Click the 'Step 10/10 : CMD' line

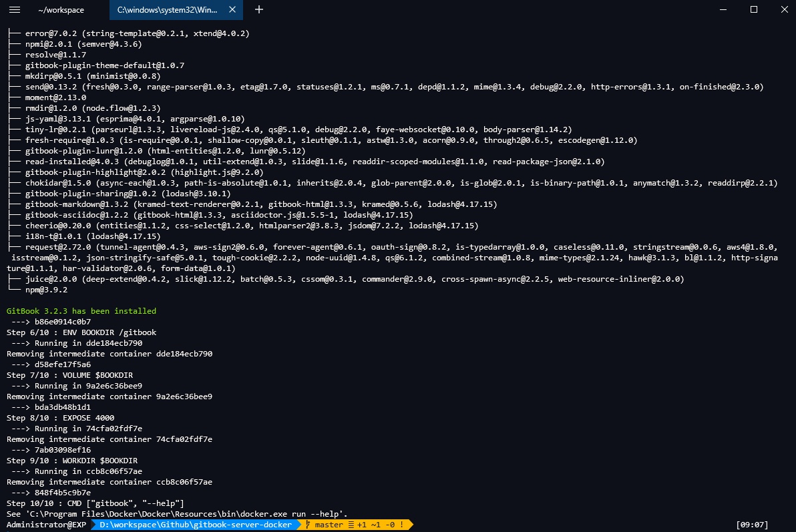click(x=95, y=503)
